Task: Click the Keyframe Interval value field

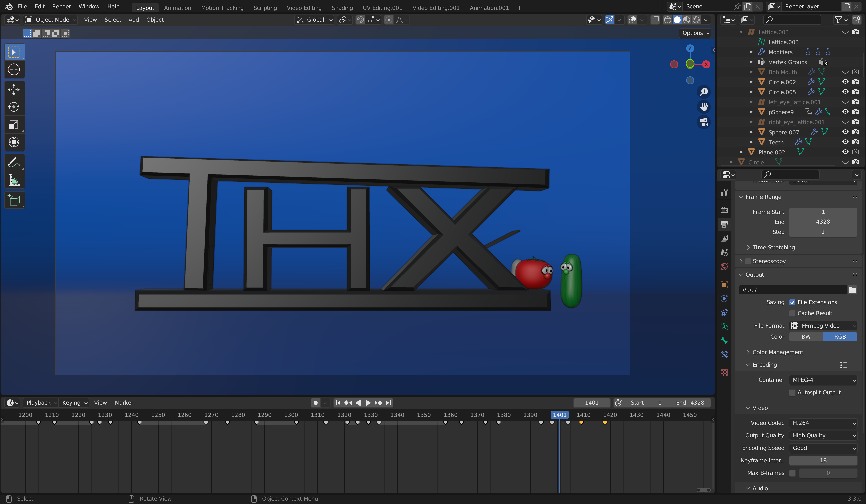Action: pos(823,460)
